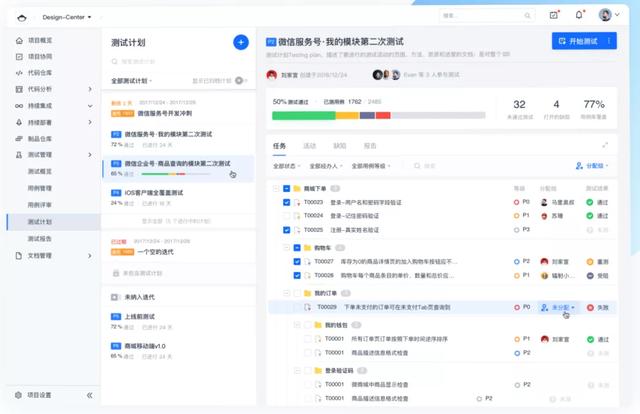The image size is (640, 414).
Task: Click the orange 重测 status icon for T00027
Action: [x=590, y=262]
